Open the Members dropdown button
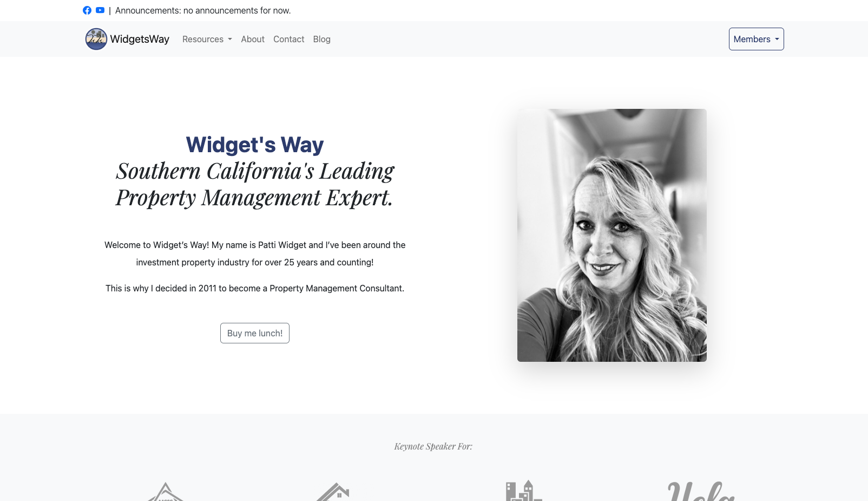868x501 pixels. pos(757,39)
